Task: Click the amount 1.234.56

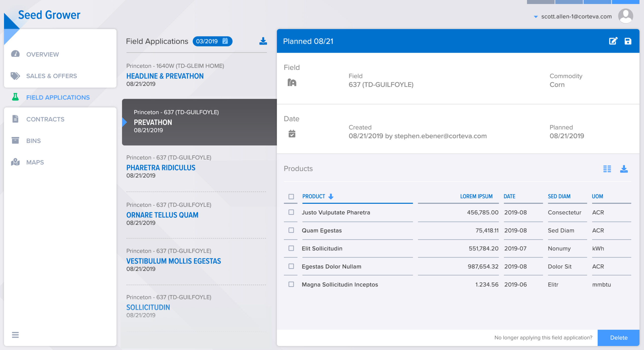Action: pyautogui.click(x=487, y=284)
